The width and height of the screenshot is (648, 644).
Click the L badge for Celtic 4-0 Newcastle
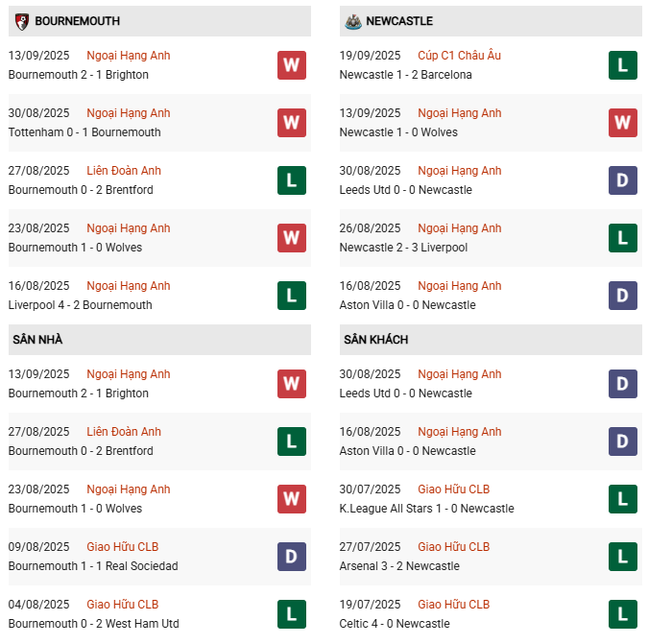coord(623,614)
